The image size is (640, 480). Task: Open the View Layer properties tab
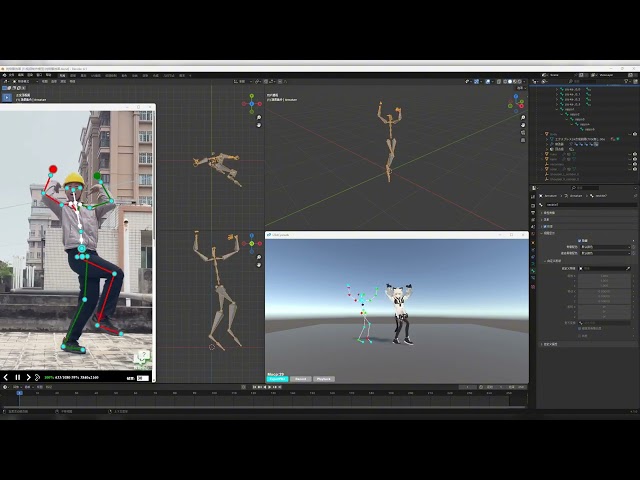coord(533,220)
